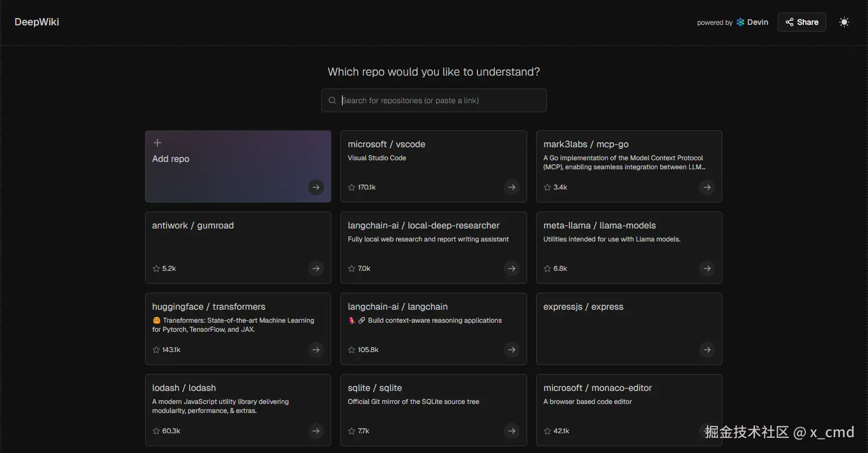Click the 'A Go implementation of the Model Context Protocol' description
The height and width of the screenshot is (453, 868).
point(624,162)
